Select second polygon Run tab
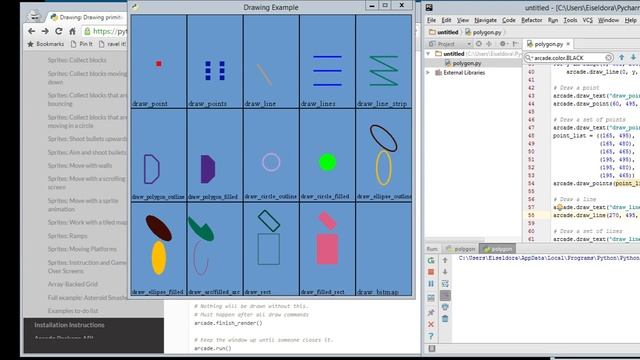The height and width of the screenshot is (360, 640). (x=498, y=249)
